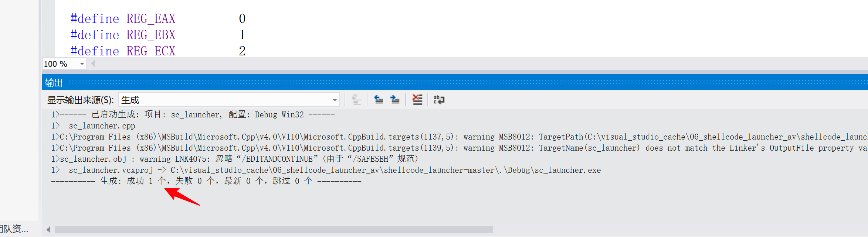This screenshot has height=237, width=868.
Task: Click the output pane scroll left arrow
Action: [x=48, y=230]
